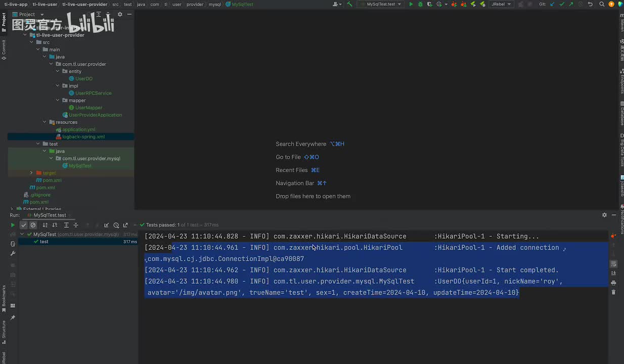
Task: Open MySqlTest.test run configuration dropdown
Action: tap(381, 4)
